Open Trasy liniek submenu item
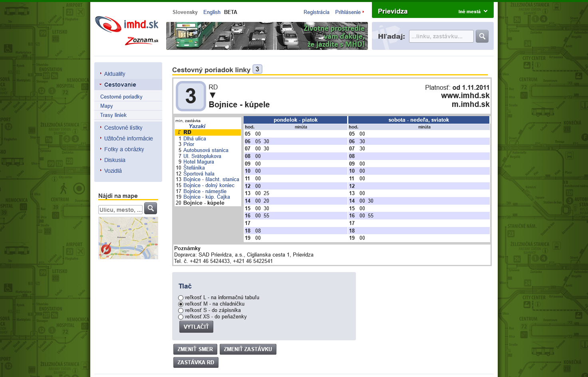 click(113, 115)
